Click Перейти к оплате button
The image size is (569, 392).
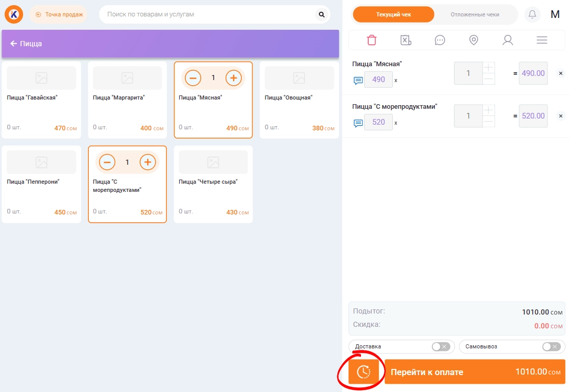475,371
